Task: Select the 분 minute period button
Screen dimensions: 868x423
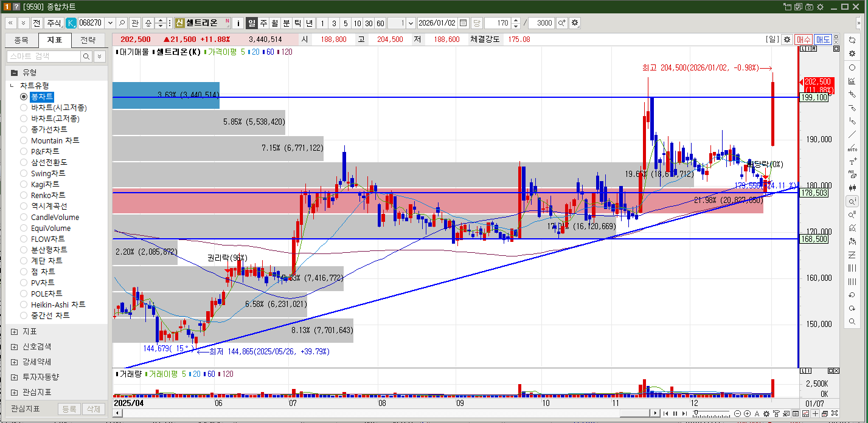Action: (286, 23)
